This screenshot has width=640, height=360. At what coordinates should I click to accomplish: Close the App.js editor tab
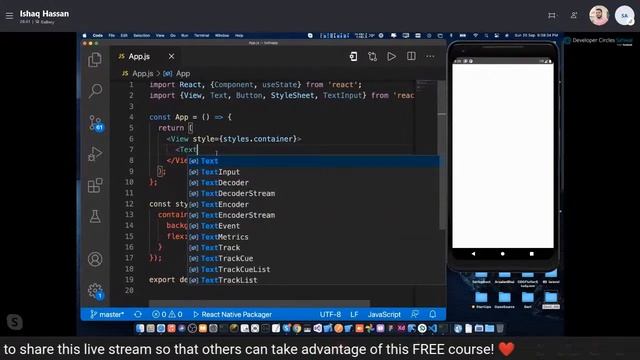[171, 56]
